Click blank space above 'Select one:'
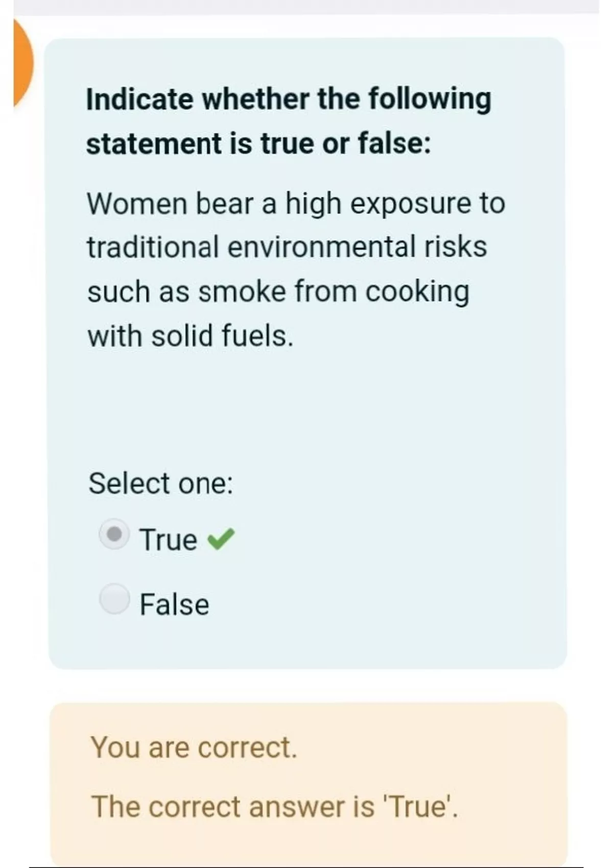This screenshot has height=868, width=613. click(x=306, y=408)
